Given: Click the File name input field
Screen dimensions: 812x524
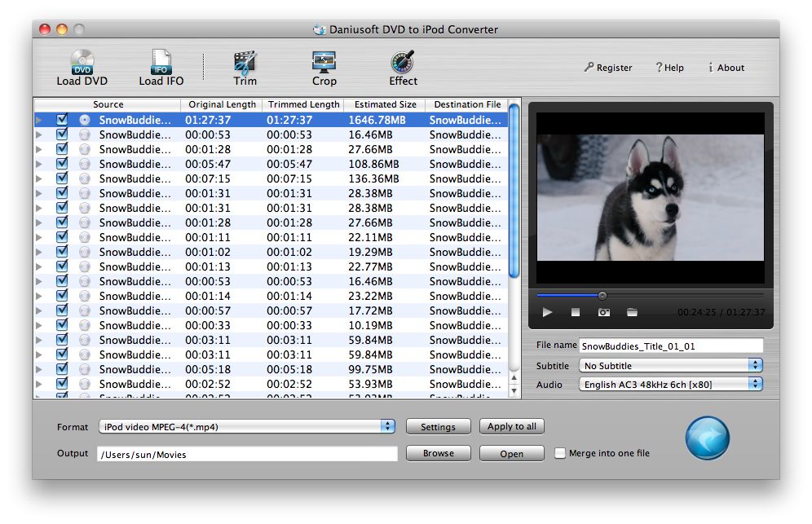Looking at the screenshot, I should pyautogui.click(x=671, y=346).
